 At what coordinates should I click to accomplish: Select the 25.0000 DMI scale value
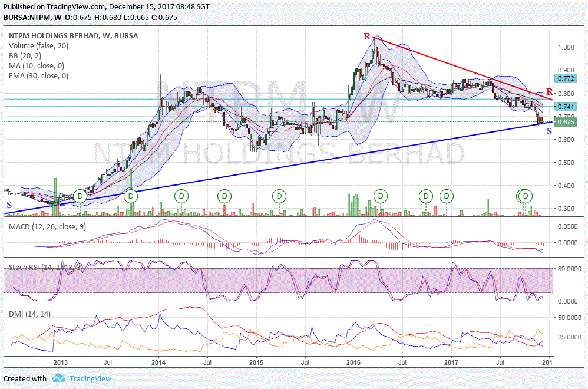[x=569, y=337]
